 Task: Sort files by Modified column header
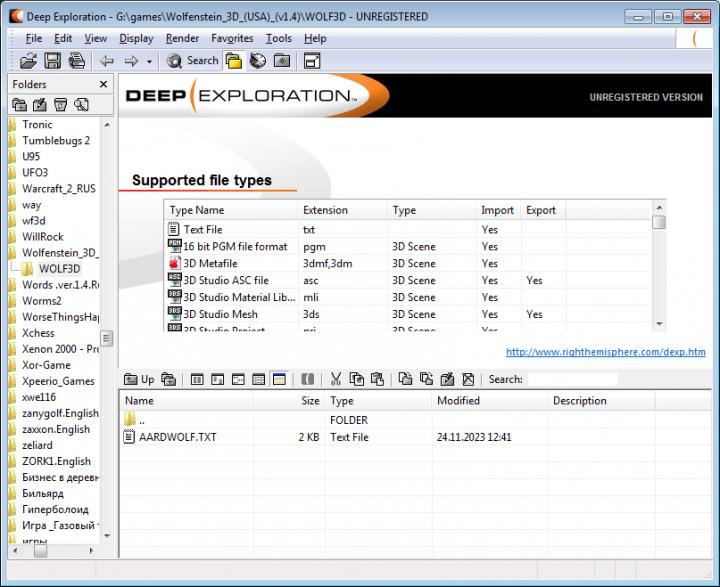pos(489,401)
